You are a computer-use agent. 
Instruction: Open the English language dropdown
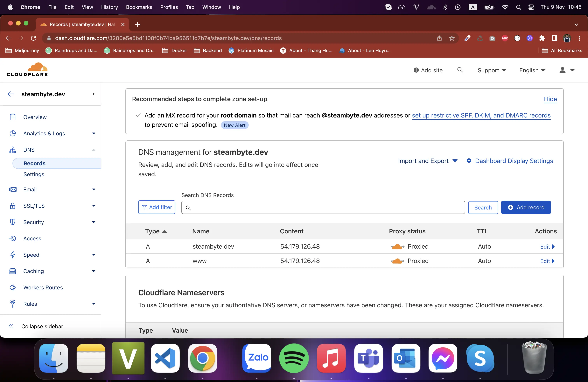pyautogui.click(x=532, y=70)
